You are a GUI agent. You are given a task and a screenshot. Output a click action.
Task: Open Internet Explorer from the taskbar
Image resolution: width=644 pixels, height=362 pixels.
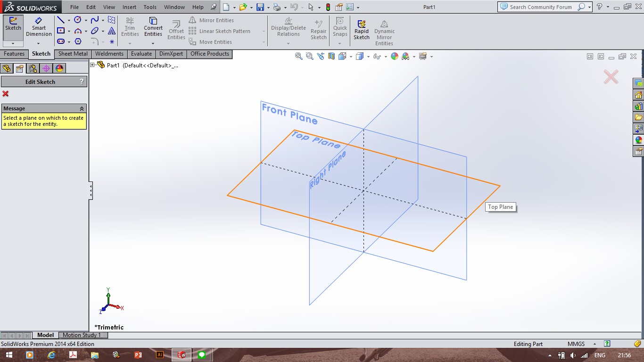(x=51, y=355)
